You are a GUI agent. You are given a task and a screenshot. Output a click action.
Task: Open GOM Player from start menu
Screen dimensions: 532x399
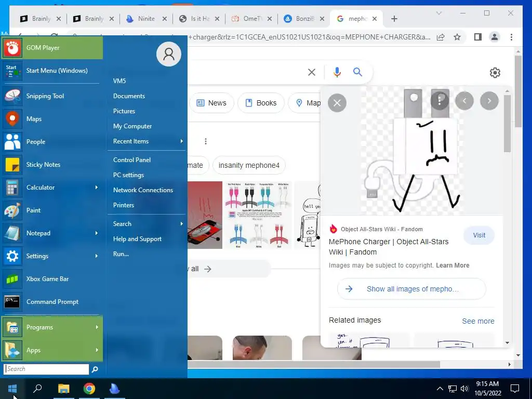click(52, 48)
